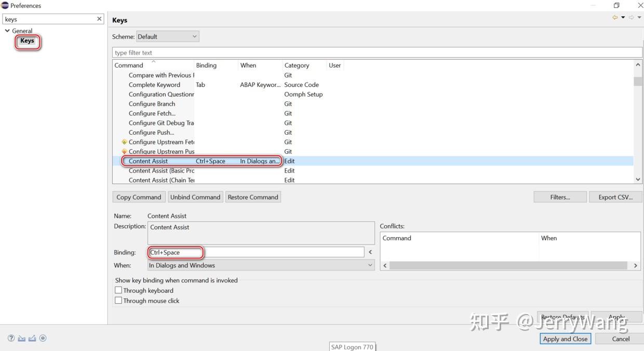Image resolution: width=644 pixels, height=351 pixels.
Task: Enable the Through keyboard checkbox
Action: pos(118,290)
